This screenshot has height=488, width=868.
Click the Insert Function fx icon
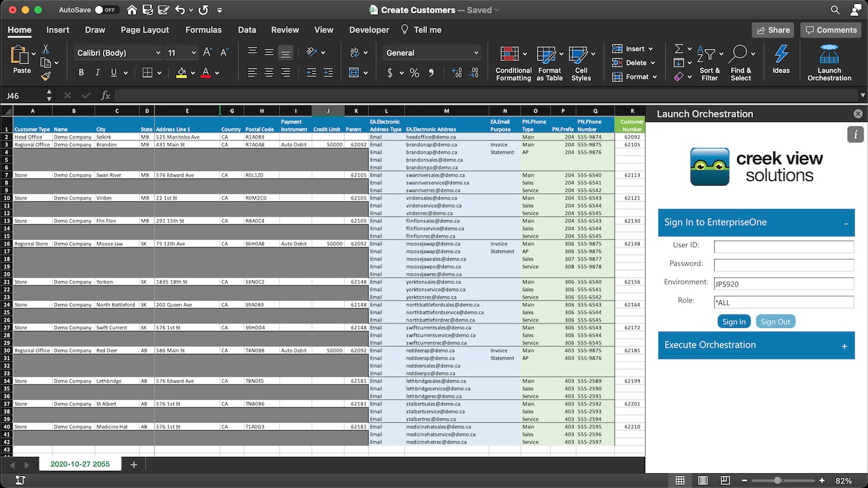(x=105, y=96)
